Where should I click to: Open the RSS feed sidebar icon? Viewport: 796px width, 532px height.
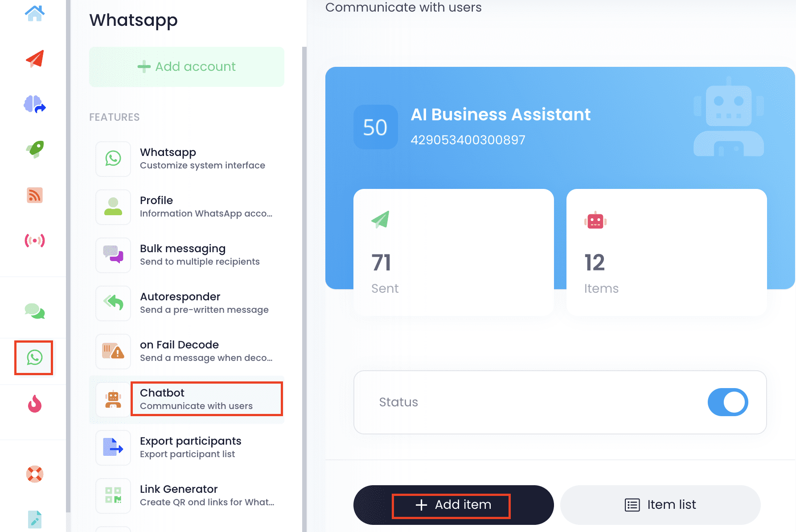[34, 195]
